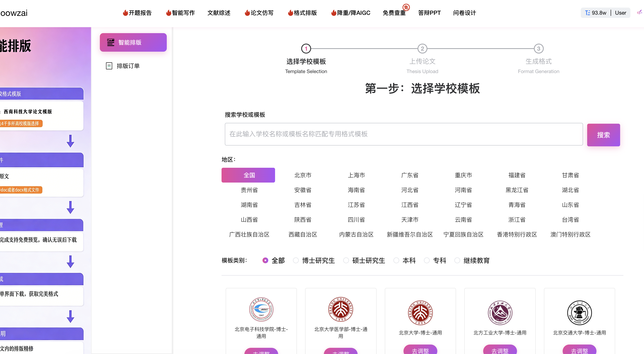Select the 全国 region filter
Screen dimensions: 644x354
(x=248, y=175)
